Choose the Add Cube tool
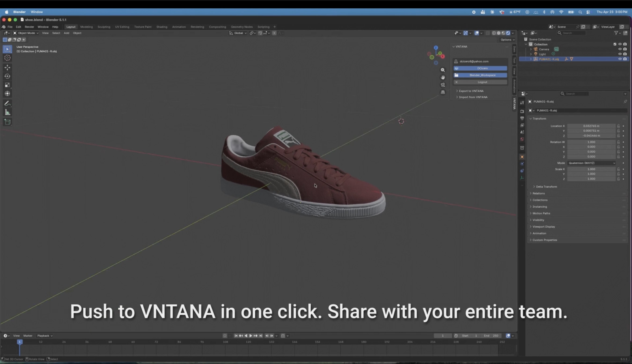 click(7, 122)
